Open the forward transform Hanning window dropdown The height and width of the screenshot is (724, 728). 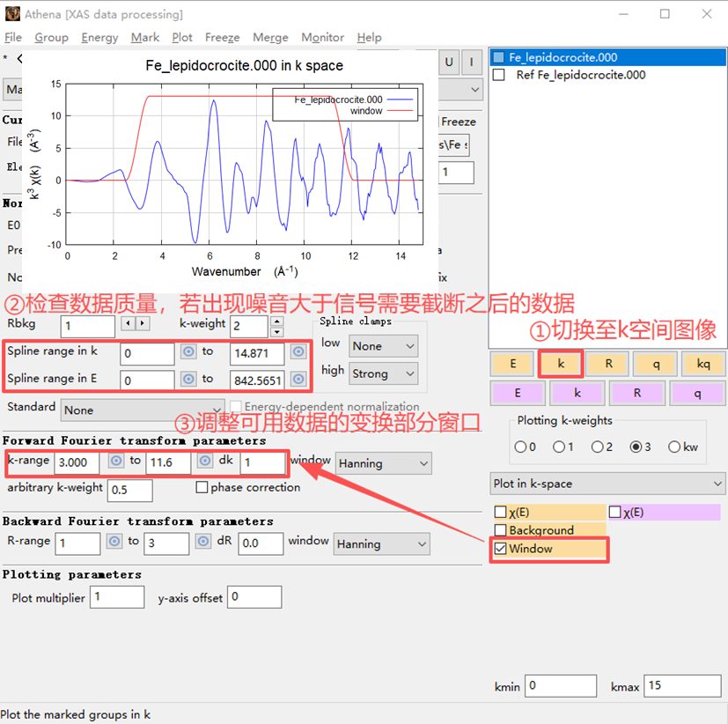383,463
